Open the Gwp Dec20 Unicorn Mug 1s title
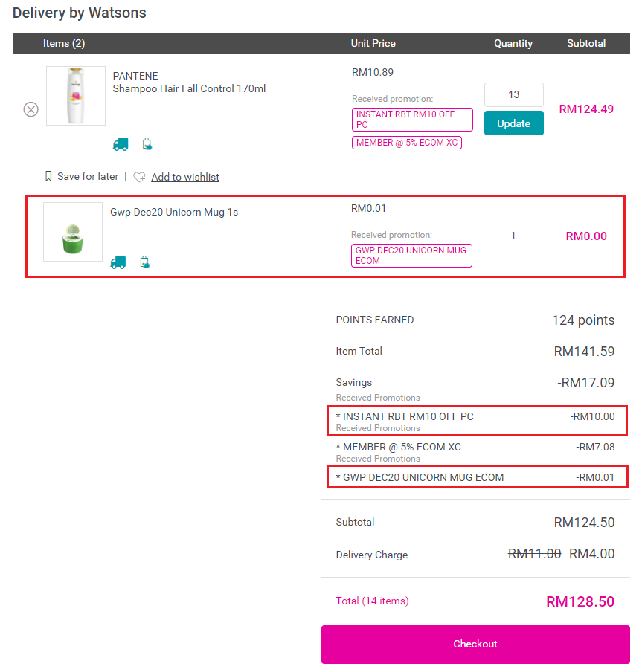The height and width of the screenshot is (672, 642). tap(174, 213)
